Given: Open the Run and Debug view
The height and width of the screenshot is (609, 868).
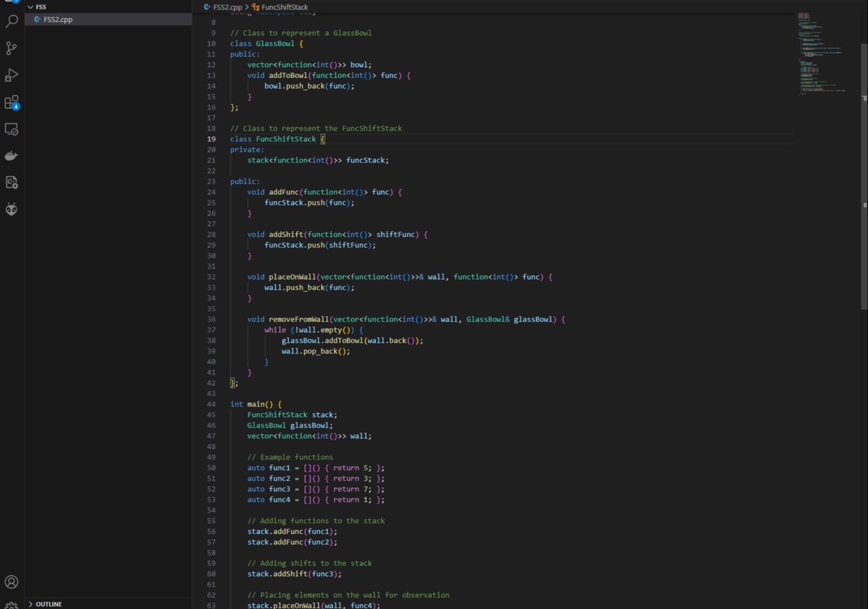Looking at the screenshot, I should click(x=11, y=75).
